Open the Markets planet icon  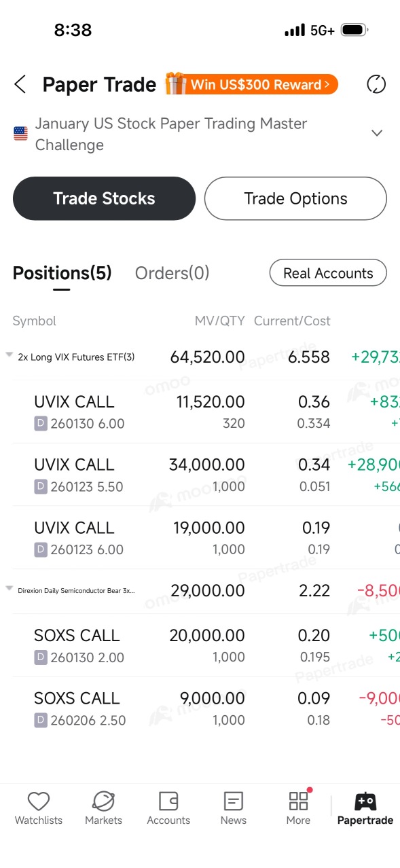(103, 801)
